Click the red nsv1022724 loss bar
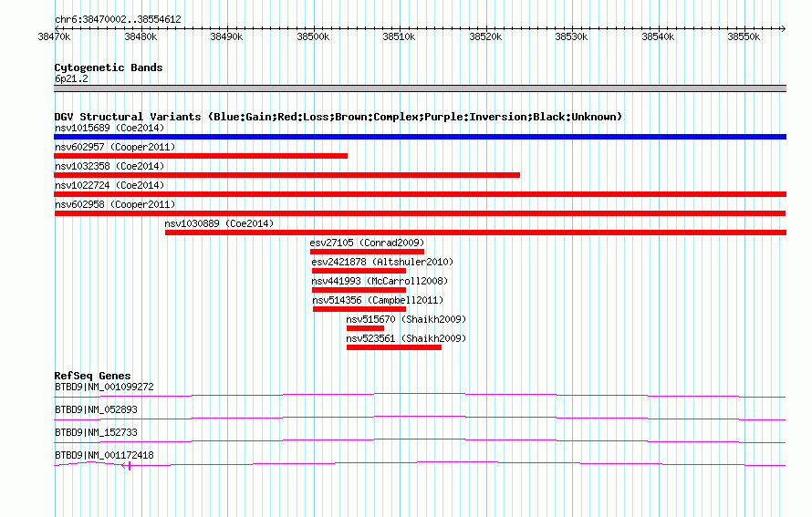812x517 pixels. click(420, 194)
